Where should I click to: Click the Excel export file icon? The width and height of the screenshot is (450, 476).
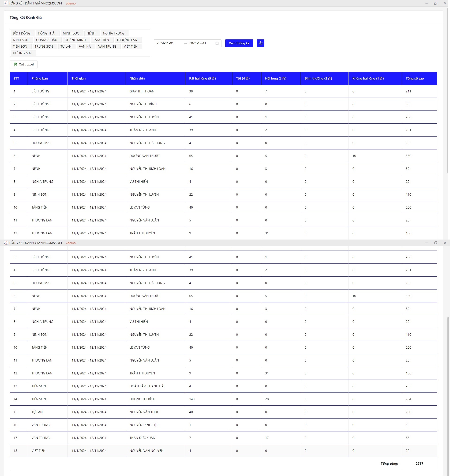click(15, 64)
